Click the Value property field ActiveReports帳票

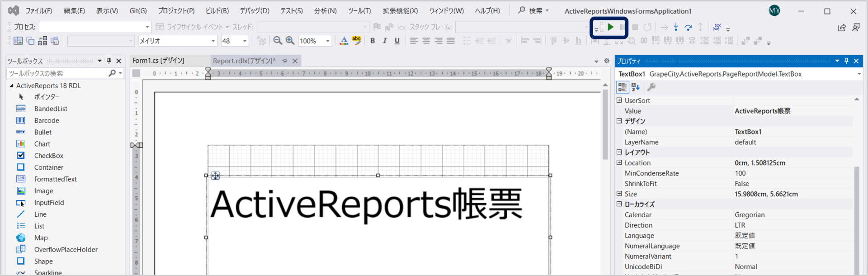793,111
